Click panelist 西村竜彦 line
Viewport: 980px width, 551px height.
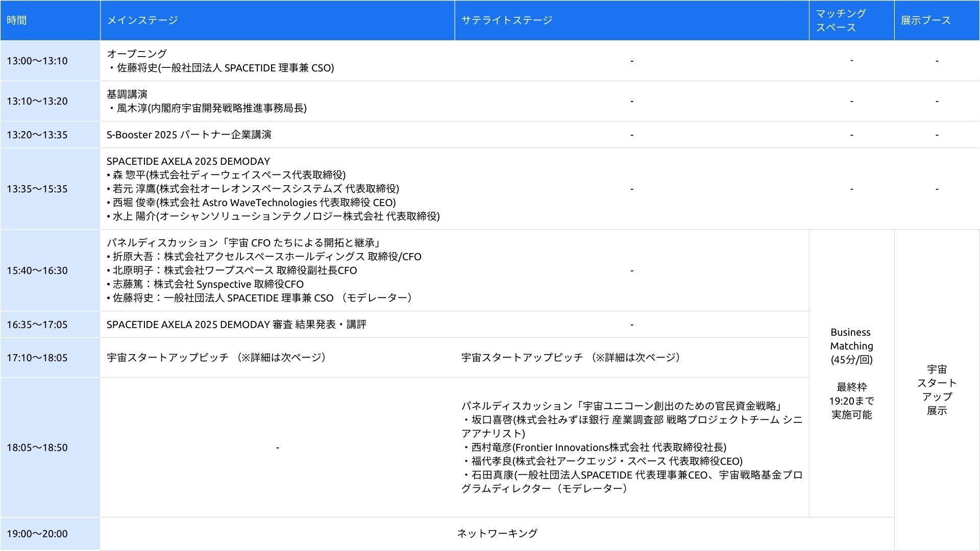coord(594,447)
